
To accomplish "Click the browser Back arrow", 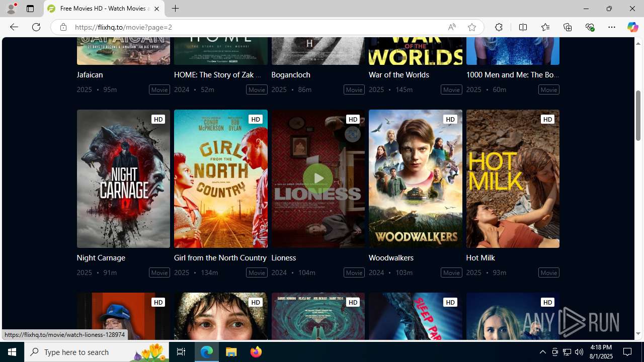I will (x=14, y=27).
